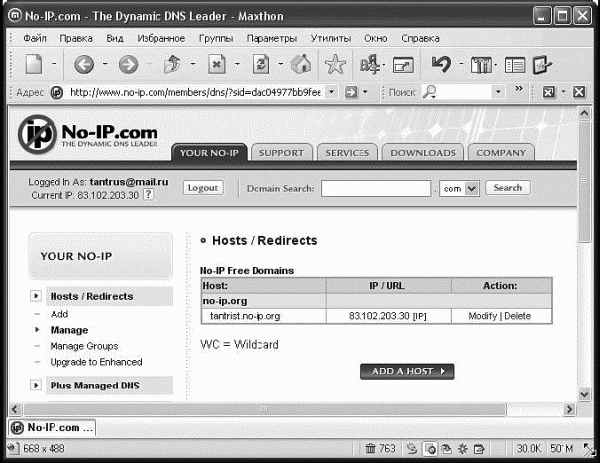Open the New page dropdown arrow

click(54, 64)
